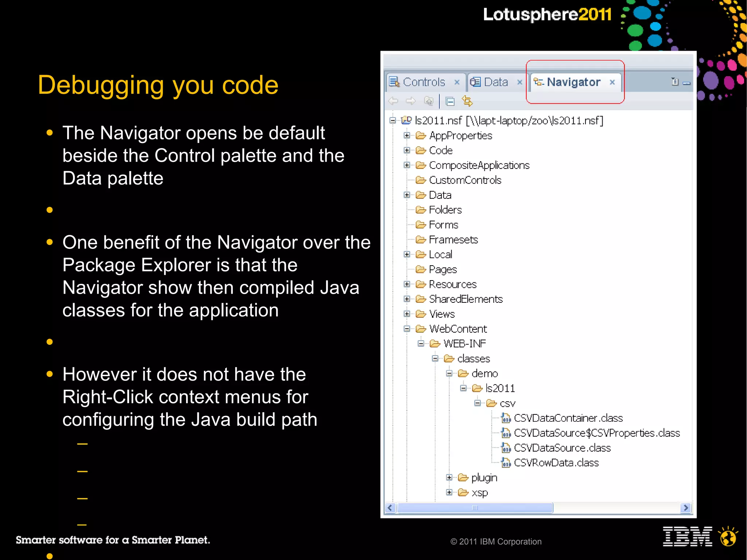Expand the Resources folder
This screenshot has width=747, height=560.
tap(407, 284)
